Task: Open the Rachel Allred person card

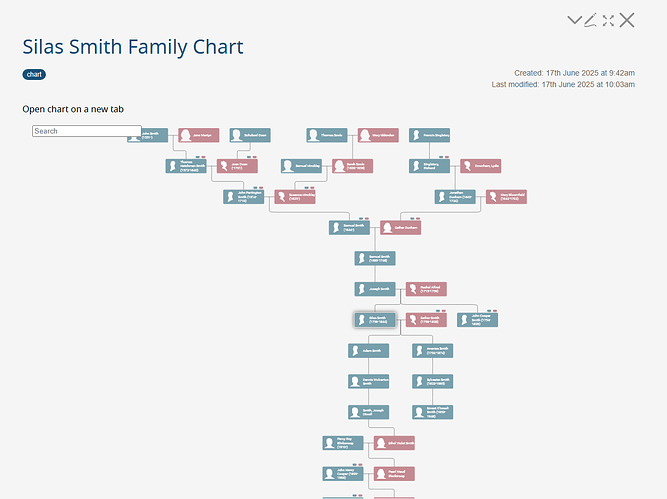Action: coord(426,289)
